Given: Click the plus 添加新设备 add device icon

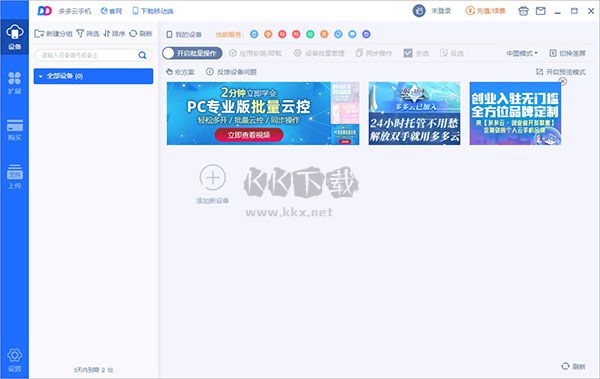Looking at the screenshot, I should [x=213, y=178].
